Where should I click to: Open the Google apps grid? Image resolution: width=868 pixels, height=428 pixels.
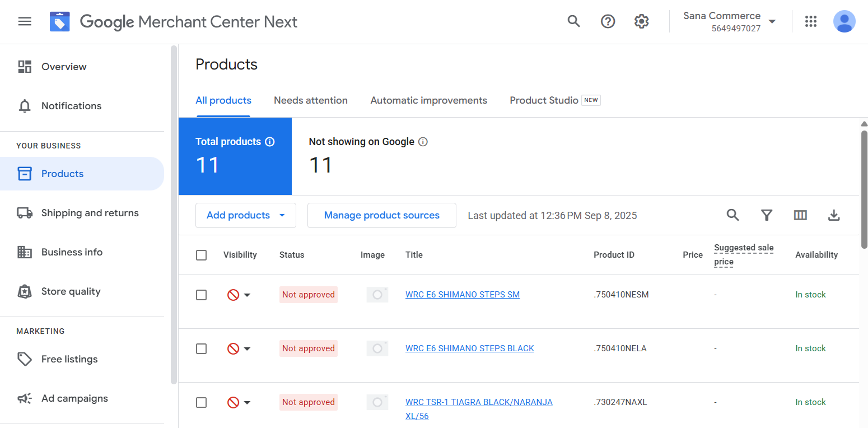tap(811, 21)
